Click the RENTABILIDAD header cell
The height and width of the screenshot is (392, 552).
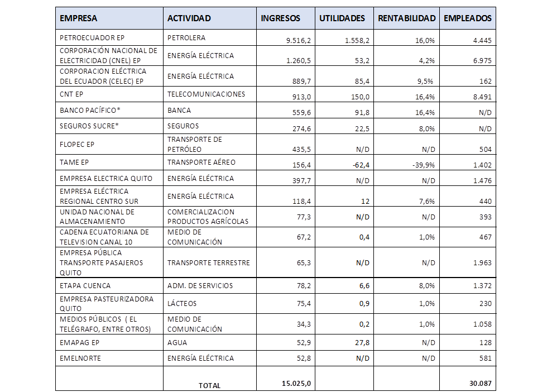coord(406,18)
